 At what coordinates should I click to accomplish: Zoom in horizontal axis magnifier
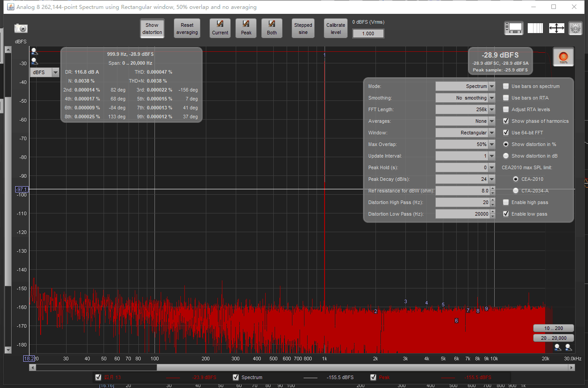point(568,347)
